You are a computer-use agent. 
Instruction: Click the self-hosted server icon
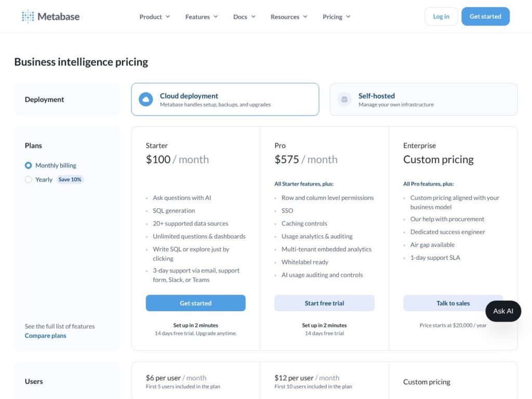click(344, 99)
